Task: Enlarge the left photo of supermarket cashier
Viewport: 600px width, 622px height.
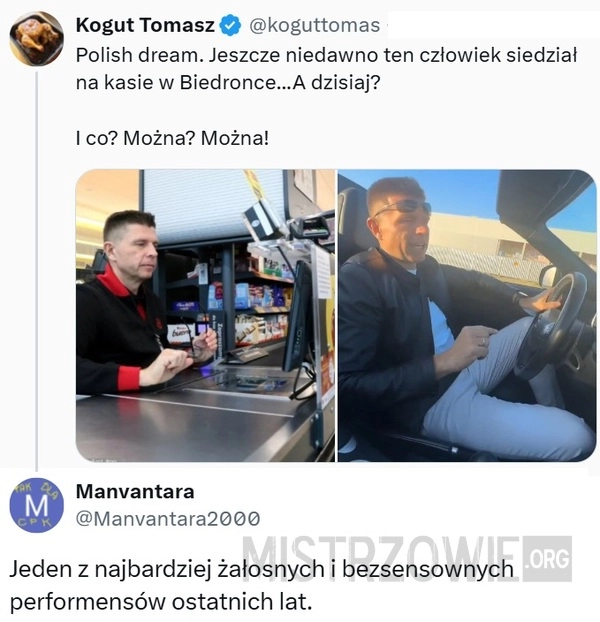Action: click(x=206, y=316)
